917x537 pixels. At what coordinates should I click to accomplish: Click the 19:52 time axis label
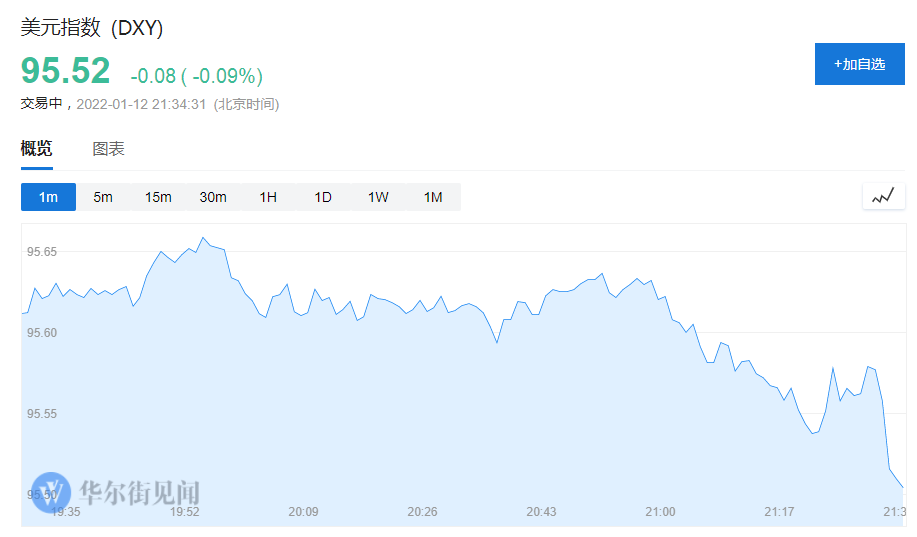pos(185,512)
